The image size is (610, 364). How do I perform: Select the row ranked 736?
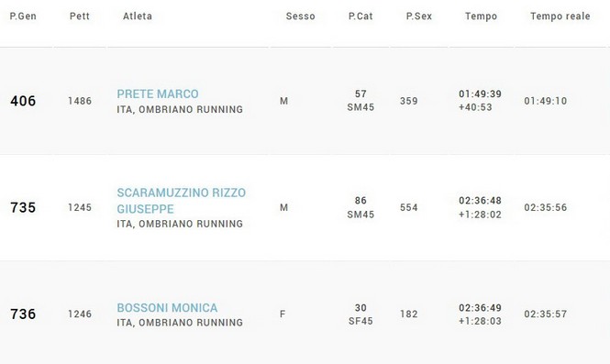pyautogui.click(x=305, y=313)
